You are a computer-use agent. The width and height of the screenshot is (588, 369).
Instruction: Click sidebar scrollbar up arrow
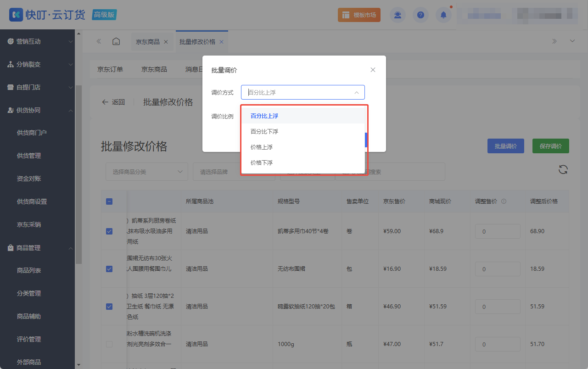[78, 34]
